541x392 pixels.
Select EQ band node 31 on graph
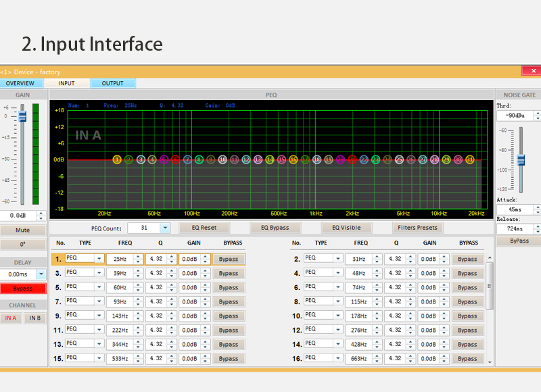470,160
